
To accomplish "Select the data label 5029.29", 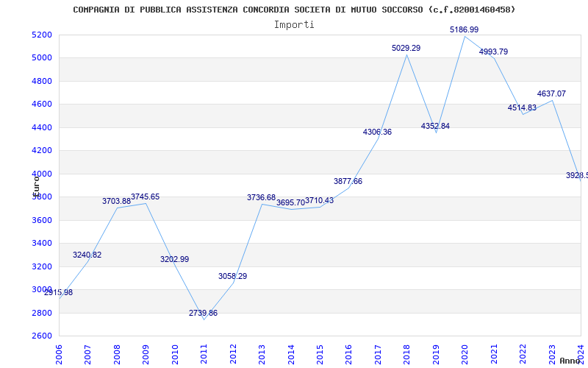I will pos(406,48).
